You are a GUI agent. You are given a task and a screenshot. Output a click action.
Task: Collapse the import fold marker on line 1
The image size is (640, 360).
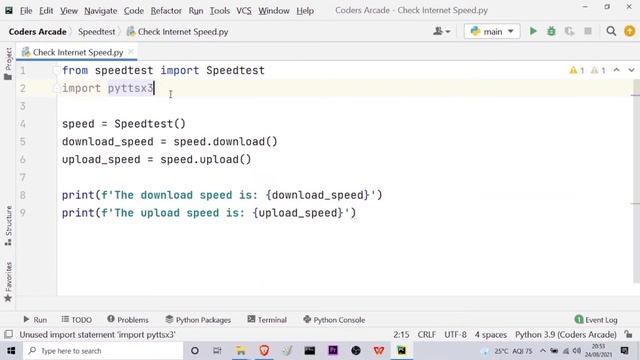[56, 71]
